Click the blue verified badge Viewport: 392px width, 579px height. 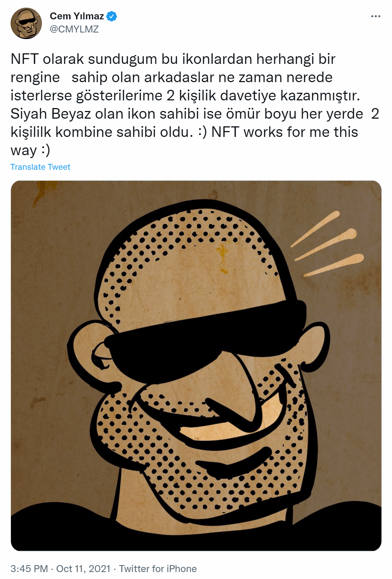[x=112, y=16]
